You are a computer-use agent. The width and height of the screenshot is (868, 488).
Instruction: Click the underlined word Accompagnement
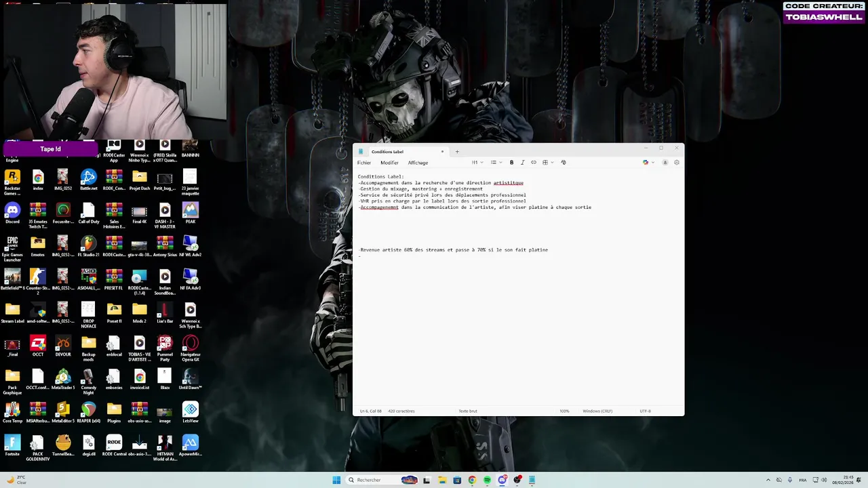(379, 207)
